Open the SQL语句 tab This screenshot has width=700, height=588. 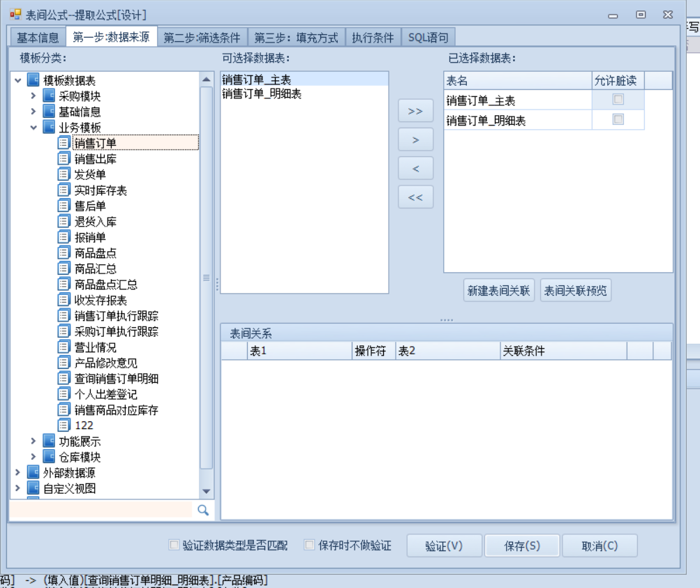coord(429,38)
